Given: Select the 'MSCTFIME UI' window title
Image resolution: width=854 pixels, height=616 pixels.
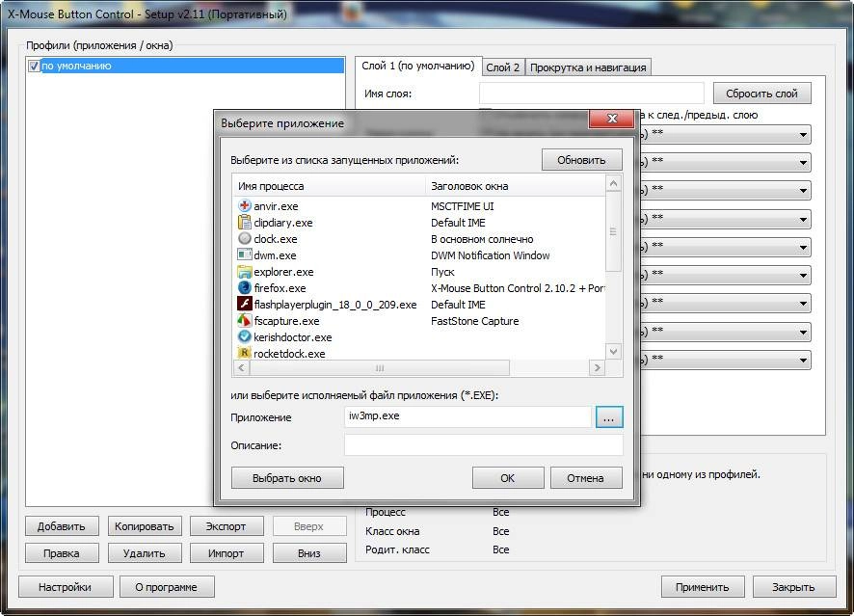Looking at the screenshot, I should 463,206.
